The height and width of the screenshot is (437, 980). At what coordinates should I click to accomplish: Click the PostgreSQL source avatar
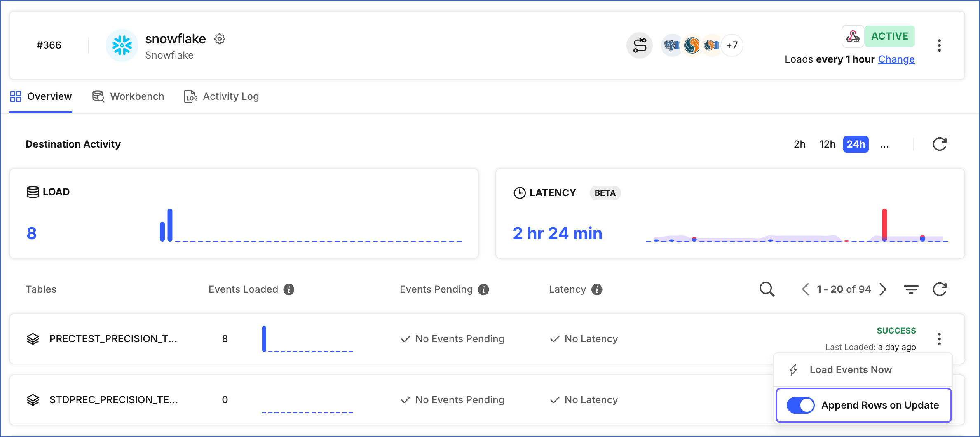pyautogui.click(x=672, y=45)
